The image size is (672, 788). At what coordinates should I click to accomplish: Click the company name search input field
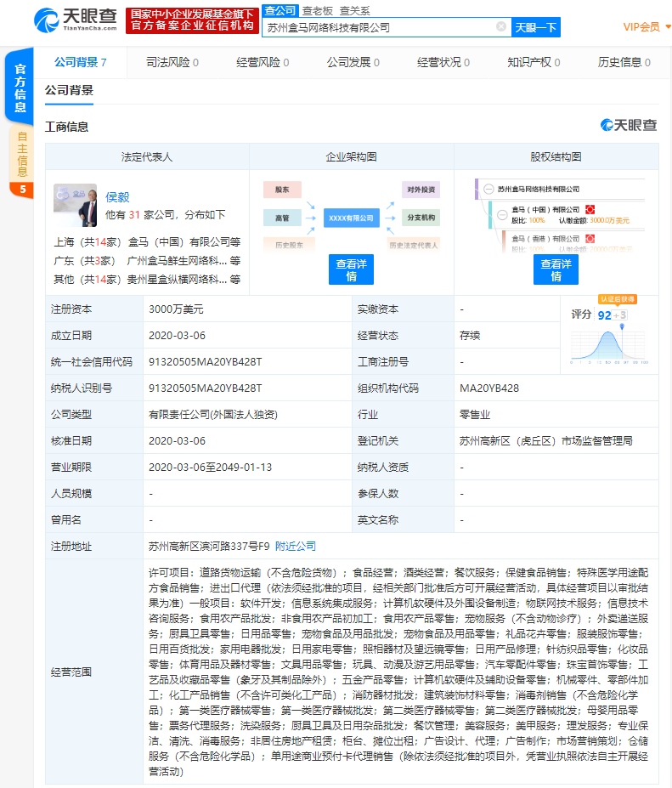tap(378, 27)
